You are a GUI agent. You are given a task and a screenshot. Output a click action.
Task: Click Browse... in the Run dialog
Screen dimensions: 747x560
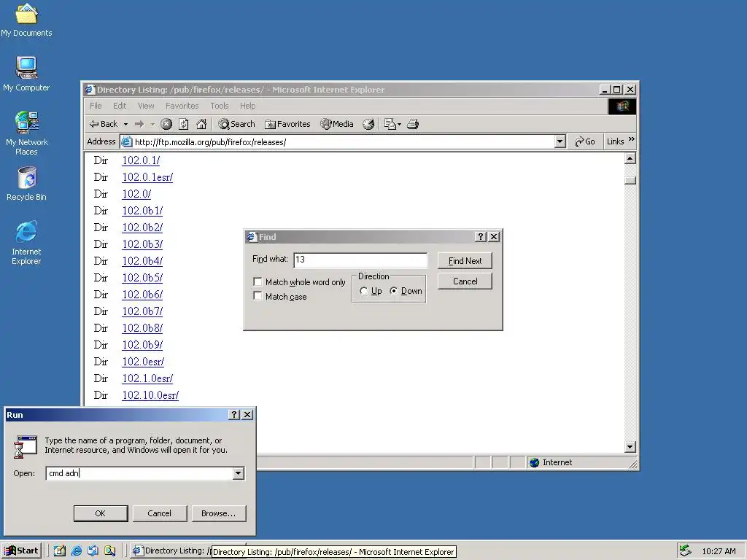[219, 513]
